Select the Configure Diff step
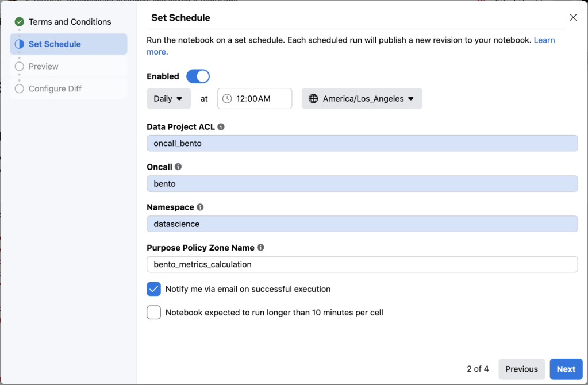Image resolution: width=588 pixels, height=385 pixels. pos(55,89)
